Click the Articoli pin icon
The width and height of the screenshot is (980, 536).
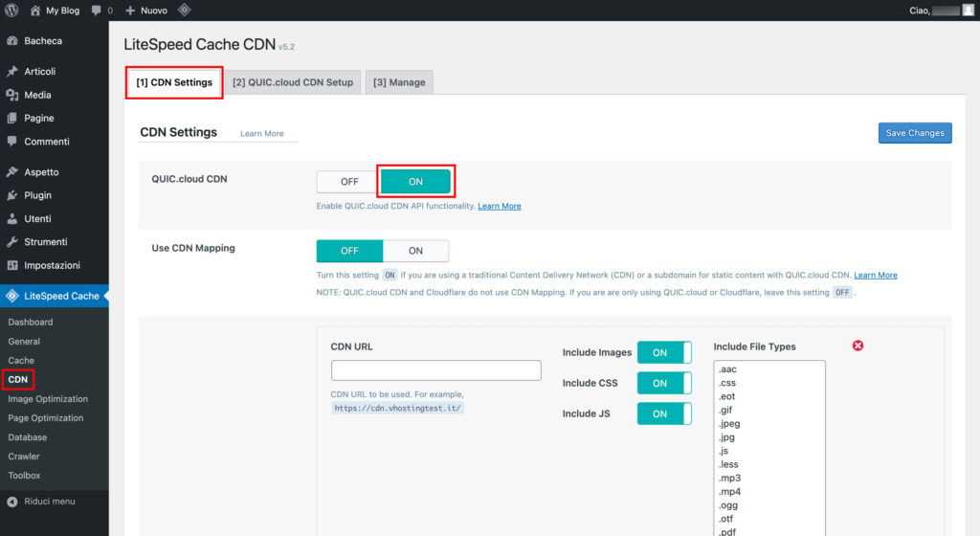(11, 71)
